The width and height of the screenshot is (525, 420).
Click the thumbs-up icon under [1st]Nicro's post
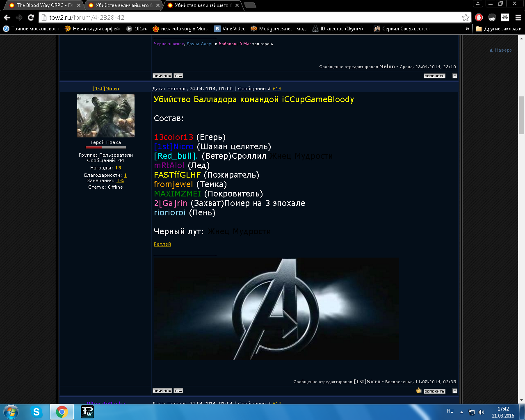pos(419,390)
